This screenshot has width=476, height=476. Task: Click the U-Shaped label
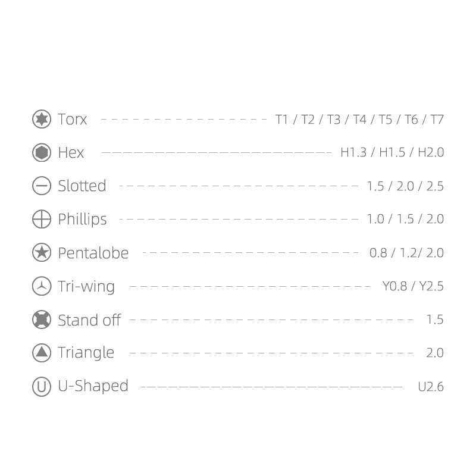pos(93,386)
